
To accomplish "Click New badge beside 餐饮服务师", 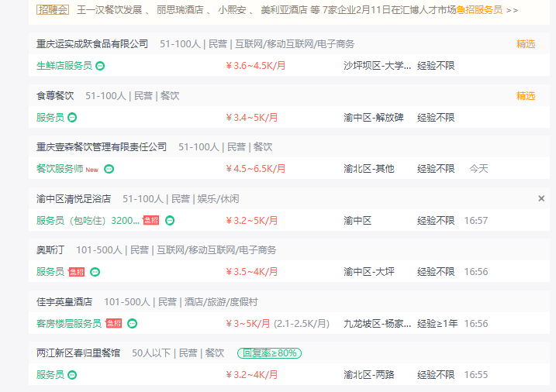I will pos(92,170).
